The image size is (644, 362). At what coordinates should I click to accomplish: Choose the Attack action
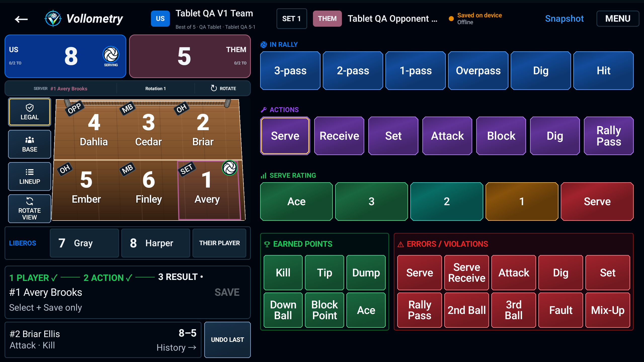click(447, 136)
